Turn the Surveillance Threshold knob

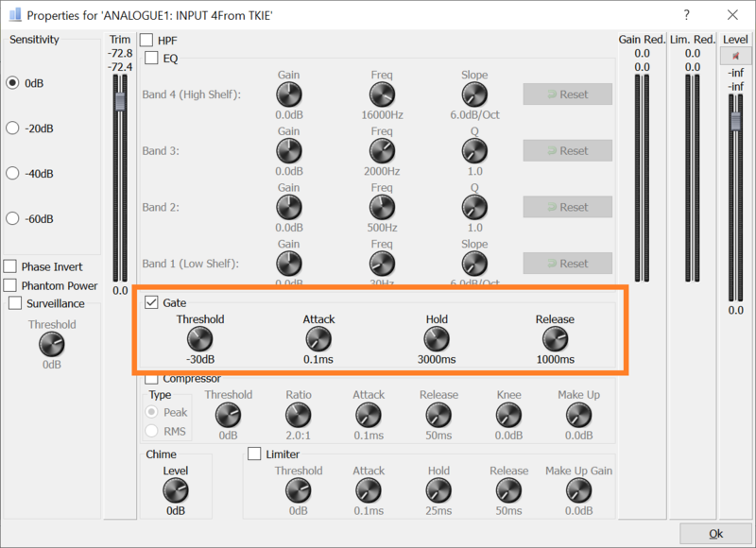(x=51, y=345)
